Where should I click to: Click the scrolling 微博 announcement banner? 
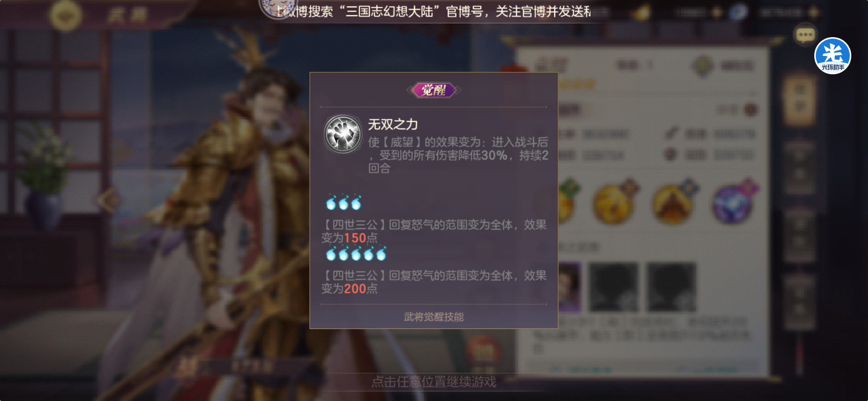(434, 12)
